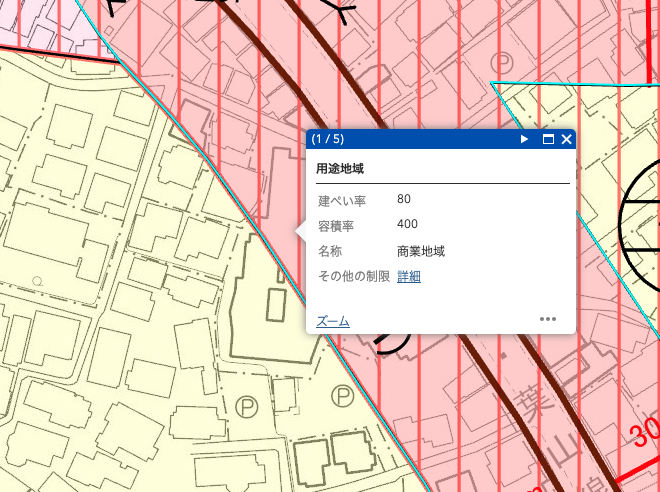The width and height of the screenshot is (660, 492).
Task: Show the next feature in popup
Action: tap(524, 139)
